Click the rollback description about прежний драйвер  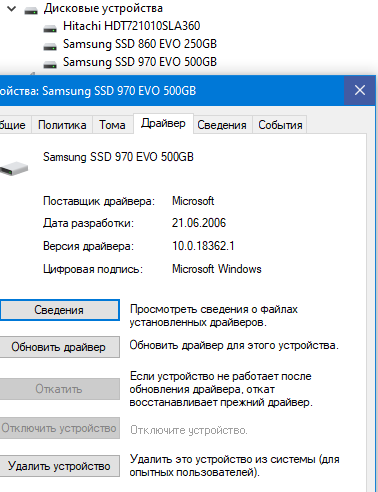[221, 389]
